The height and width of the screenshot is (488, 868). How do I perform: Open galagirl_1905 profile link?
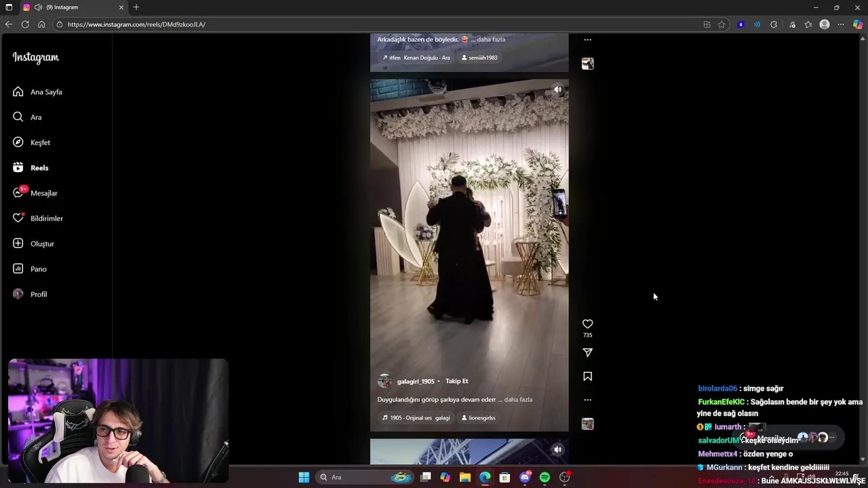point(416,381)
